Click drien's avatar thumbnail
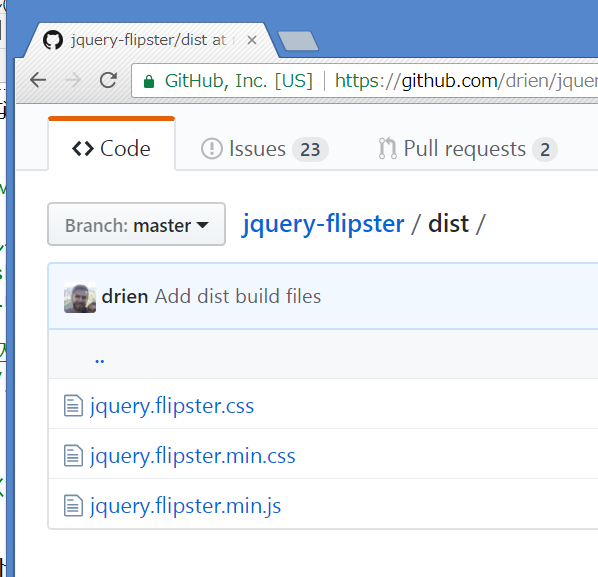This screenshot has height=577, width=598. [80, 297]
